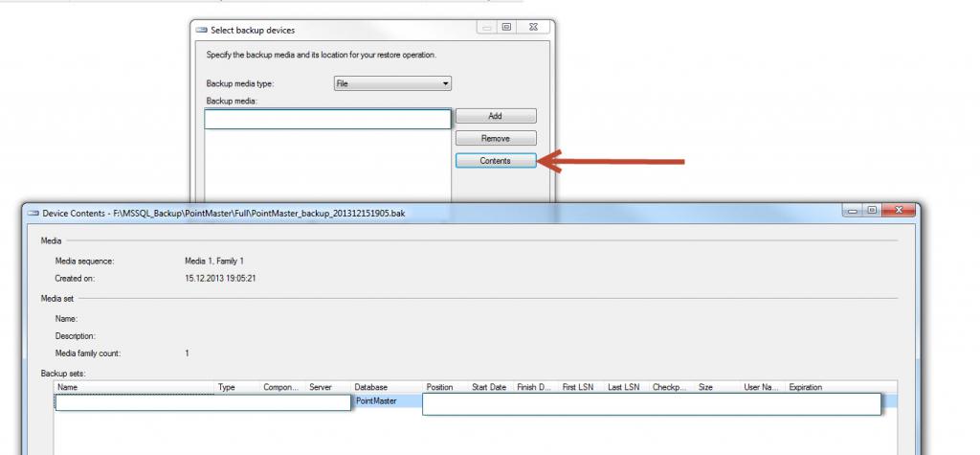Click the Add button in Select backup devices
Image resolution: width=980 pixels, height=455 pixels.
point(496,116)
